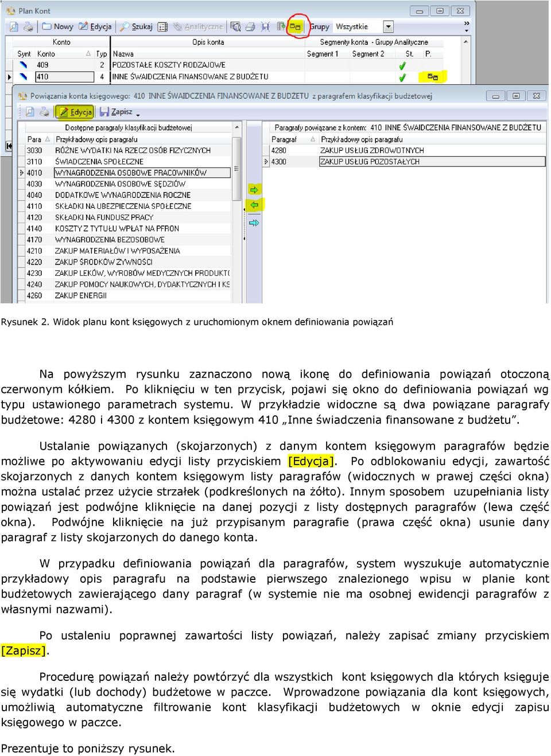The image size is (551, 756).
Task: Open print preview in Plan Kont toolbar
Action: [x=14, y=27]
